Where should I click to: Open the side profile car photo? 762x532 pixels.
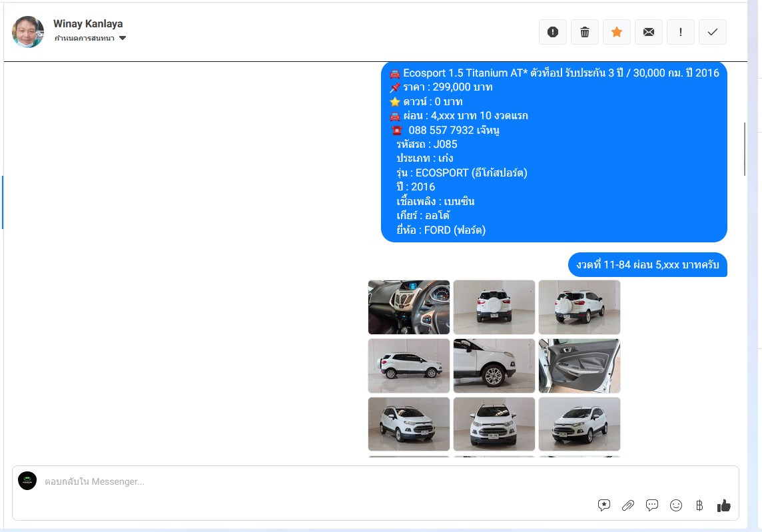[409, 366]
